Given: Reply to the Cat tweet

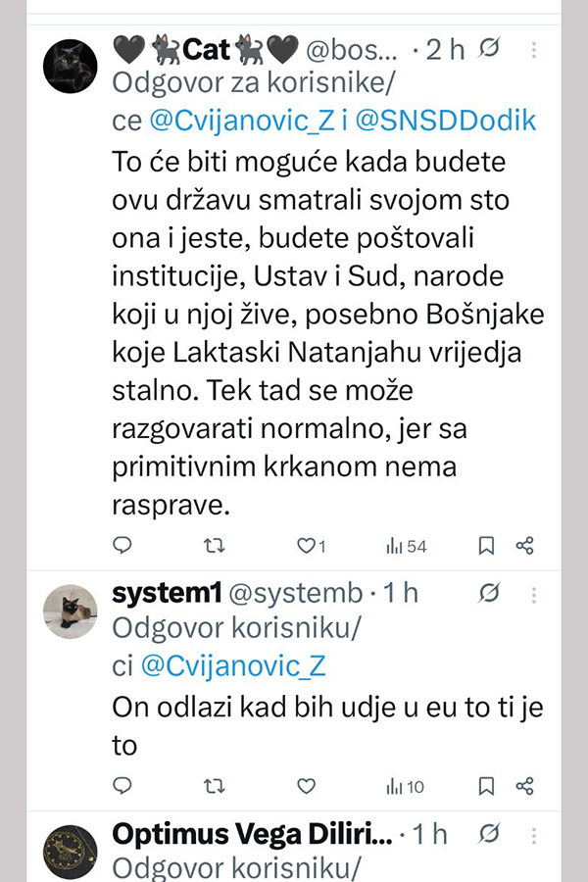Looking at the screenshot, I should pyautogui.click(x=122, y=546).
